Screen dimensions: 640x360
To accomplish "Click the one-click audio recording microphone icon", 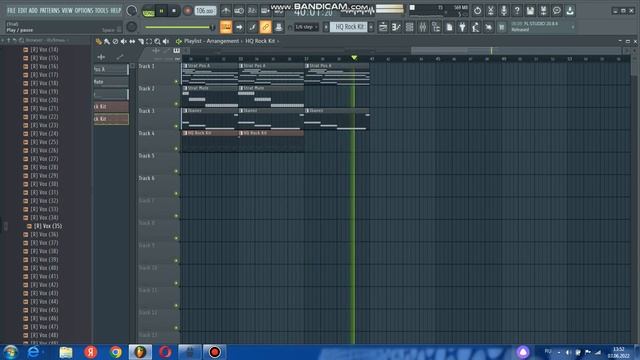I will click(x=504, y=11).
